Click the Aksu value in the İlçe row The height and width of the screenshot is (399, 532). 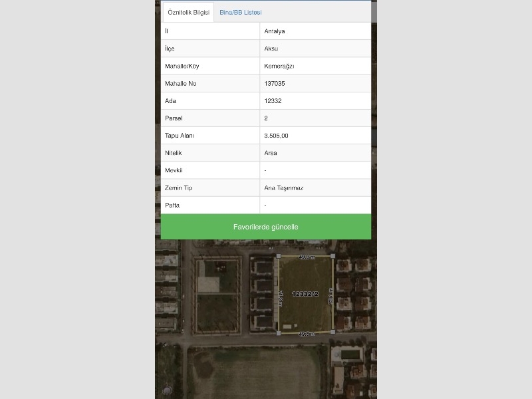tap(271, 49)
